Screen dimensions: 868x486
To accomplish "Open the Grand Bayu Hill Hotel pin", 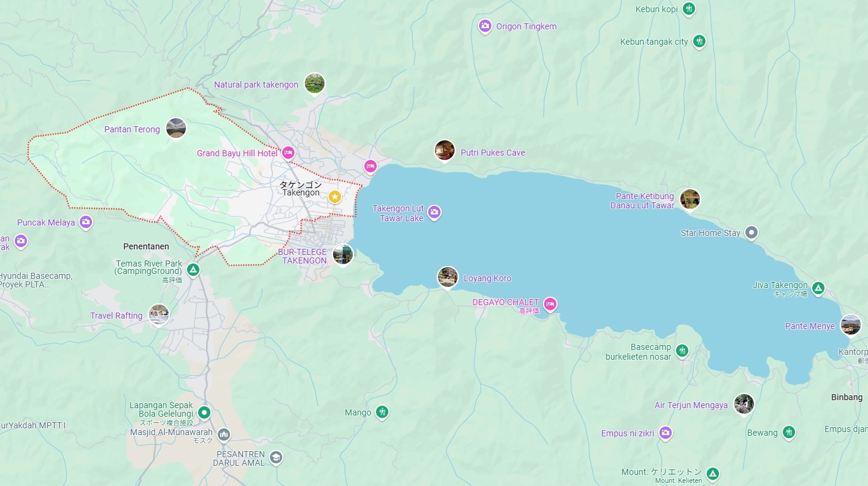I will tap(288, 153).
